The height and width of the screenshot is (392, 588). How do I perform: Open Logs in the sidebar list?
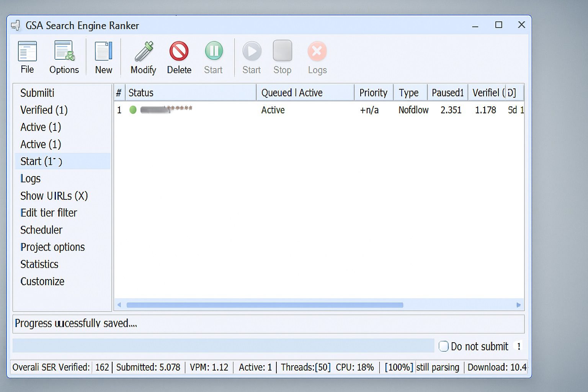coord(30,179)
